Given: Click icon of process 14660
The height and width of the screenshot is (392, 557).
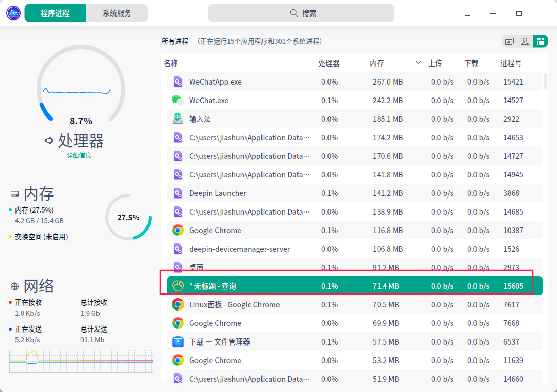Looking at the screenshot, I should click(178, 379).
